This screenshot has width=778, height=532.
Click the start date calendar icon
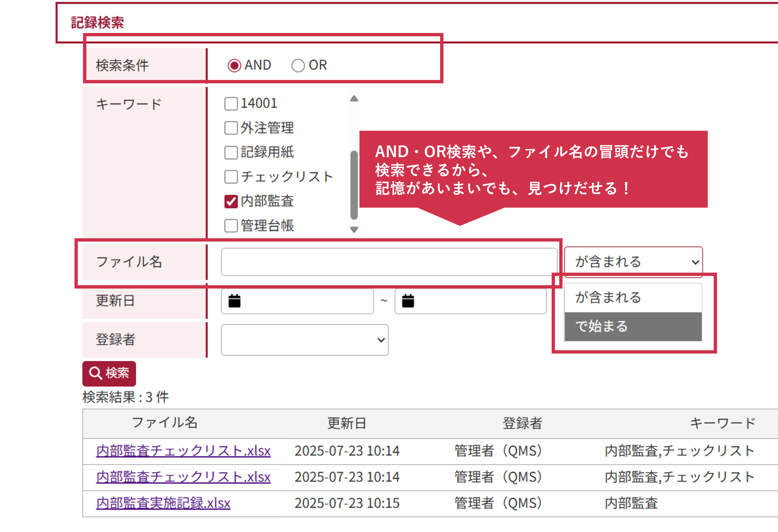[x=234, y=301]
